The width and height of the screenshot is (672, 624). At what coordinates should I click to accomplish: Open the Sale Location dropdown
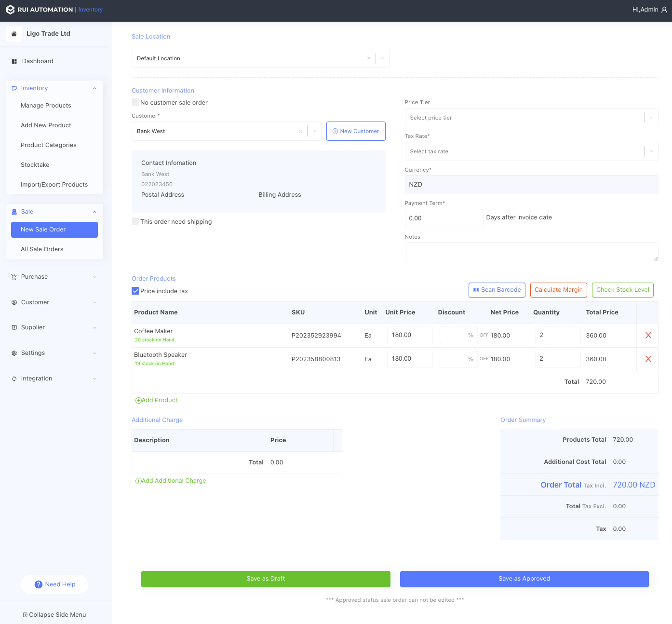point(383,58)
